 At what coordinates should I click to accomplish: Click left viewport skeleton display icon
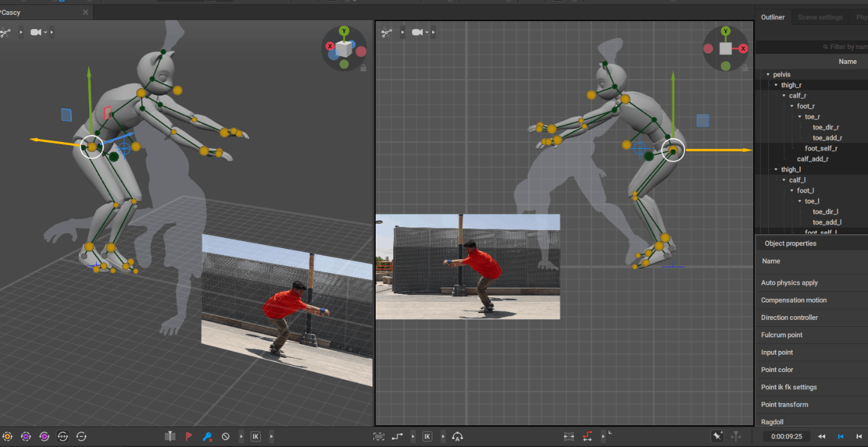6,32
